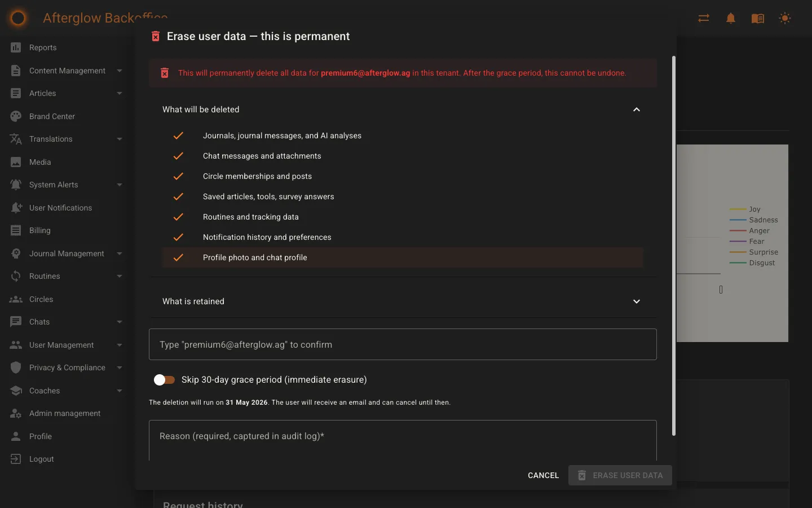Open the documentation book icon
812x508 pixels.
pos(758,19)
